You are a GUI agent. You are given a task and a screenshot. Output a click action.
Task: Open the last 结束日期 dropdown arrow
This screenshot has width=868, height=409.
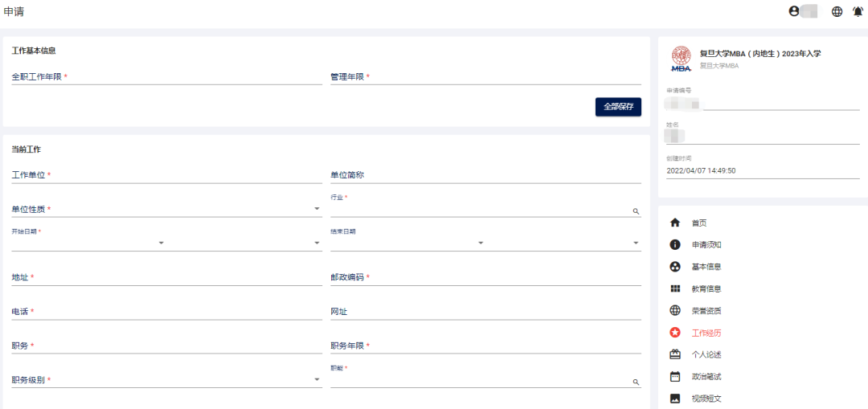635,243
